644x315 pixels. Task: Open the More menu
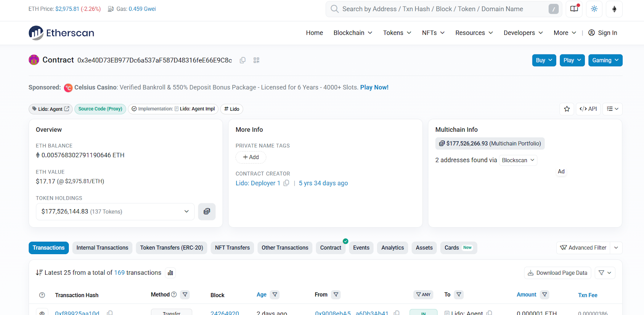[x=565, y=33]
